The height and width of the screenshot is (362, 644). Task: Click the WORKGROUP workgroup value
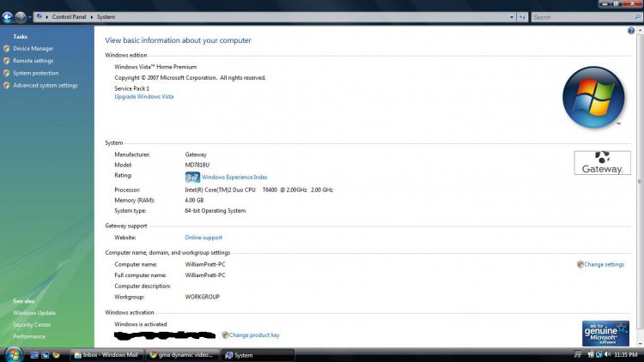[x=202, y=297]
